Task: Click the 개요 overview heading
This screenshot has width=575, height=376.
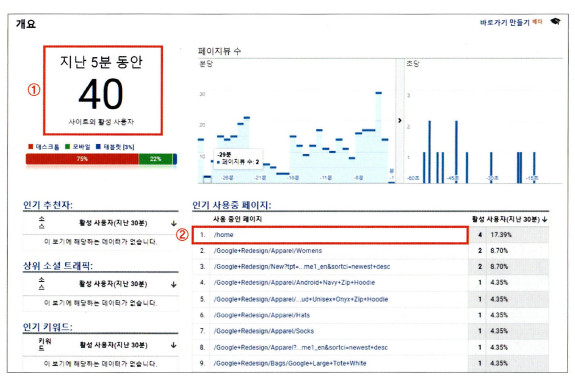Action: click(26, 24)
